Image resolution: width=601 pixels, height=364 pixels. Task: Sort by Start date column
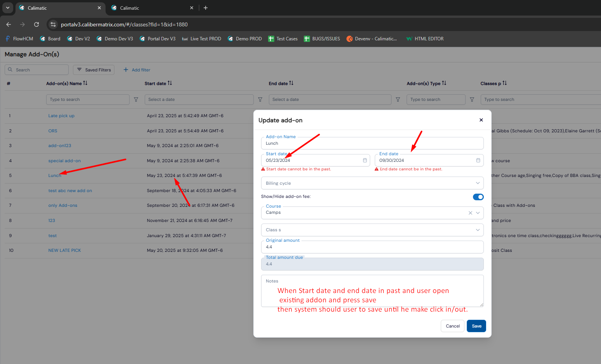170,83
